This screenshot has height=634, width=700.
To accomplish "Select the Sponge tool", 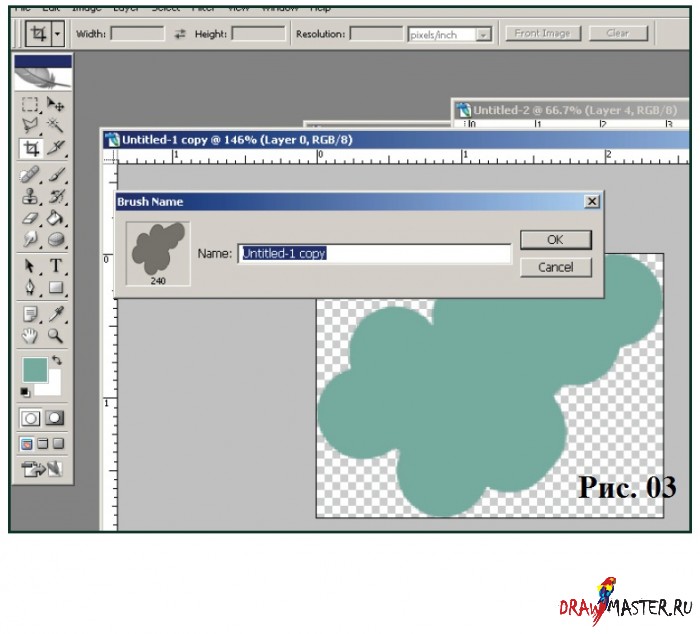I will [x=56, y=240].
